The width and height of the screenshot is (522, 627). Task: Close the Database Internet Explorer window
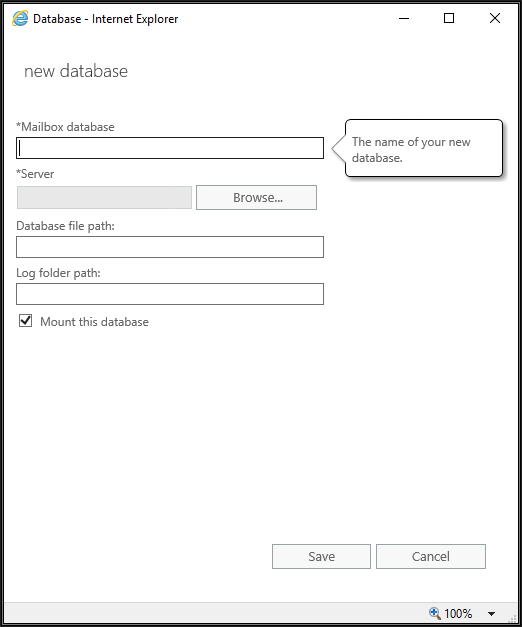495,18
